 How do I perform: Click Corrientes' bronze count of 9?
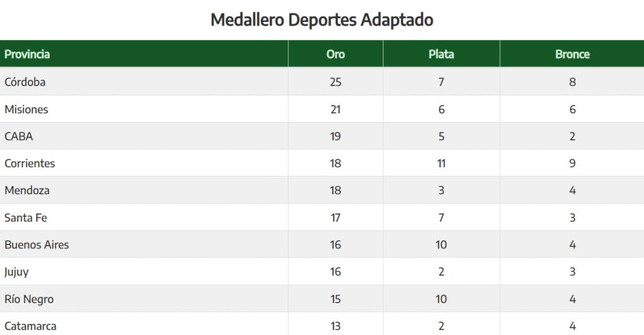point(572,164)
